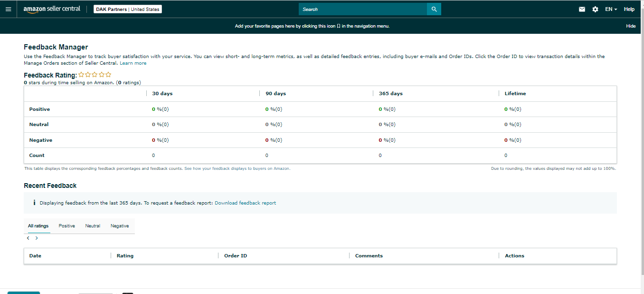Click the Count value under 30 days
Viewport: 644px width, 294px height.
tap(153, 156)
